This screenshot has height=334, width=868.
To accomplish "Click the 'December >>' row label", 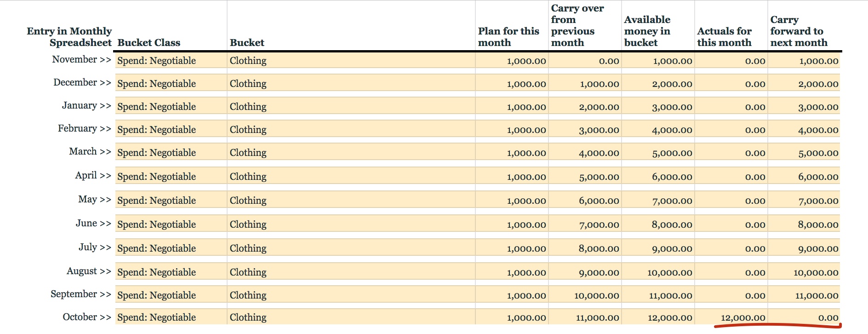I will (82, 82).
